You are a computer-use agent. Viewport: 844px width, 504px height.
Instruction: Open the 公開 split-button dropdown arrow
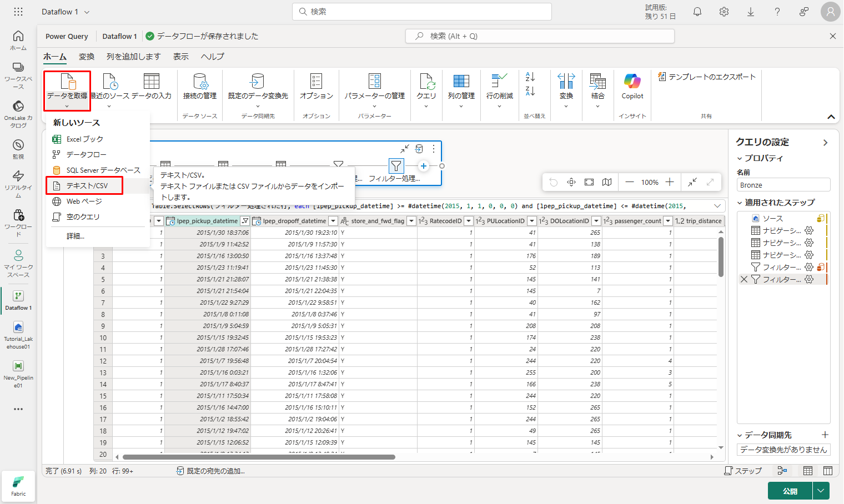[x=821, y=491]
